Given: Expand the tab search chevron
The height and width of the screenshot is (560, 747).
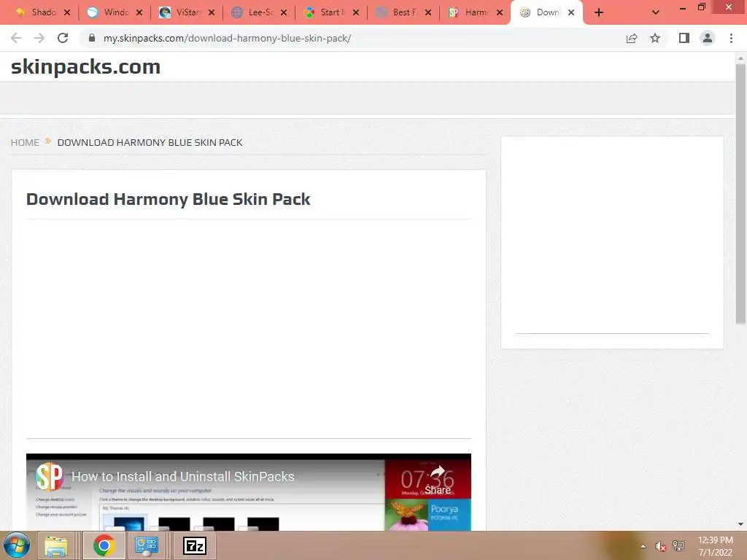Looking at the screenshot, I should [x=656, y=12].
